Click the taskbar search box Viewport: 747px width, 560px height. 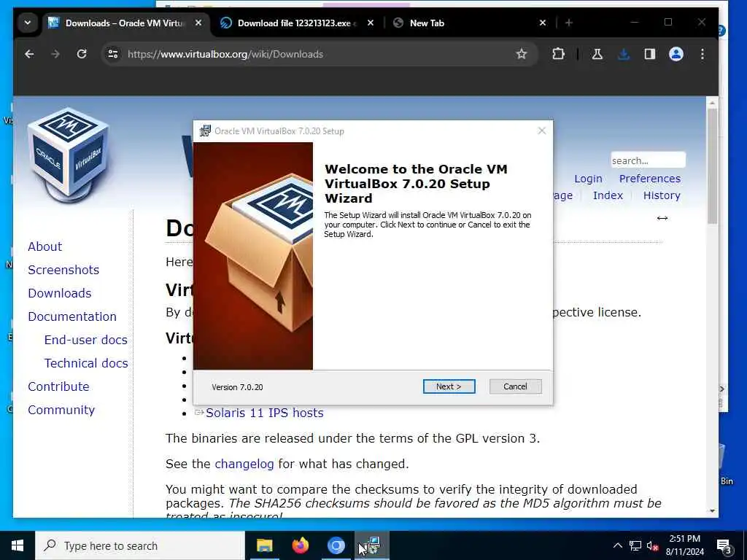(x=140, y=545)
